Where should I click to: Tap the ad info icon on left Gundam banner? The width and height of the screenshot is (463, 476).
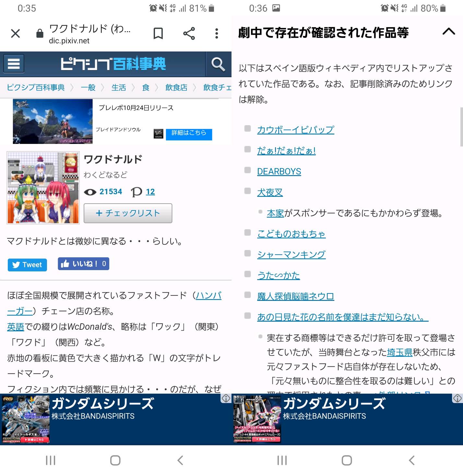click(x=226, y=398)
